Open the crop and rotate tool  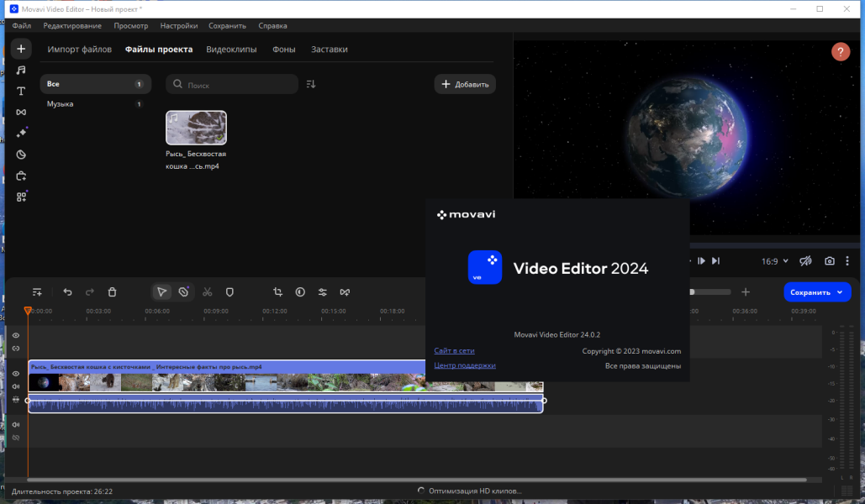pyautogui.click(x=277, y=292)
